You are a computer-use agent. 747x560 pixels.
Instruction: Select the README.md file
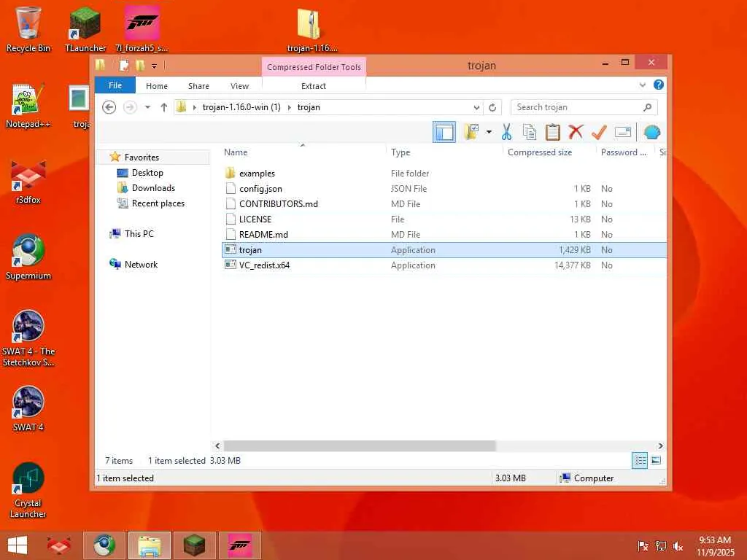click(263, 234)
